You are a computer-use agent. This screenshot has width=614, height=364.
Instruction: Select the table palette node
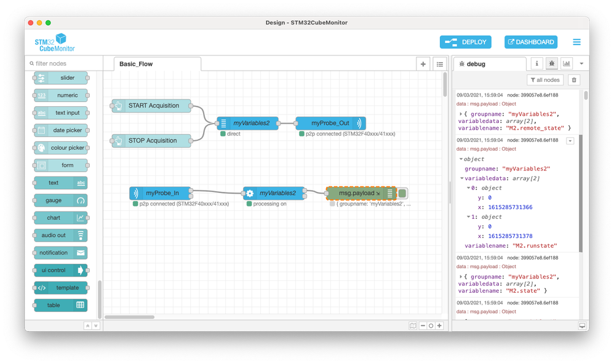pos(61,306)
